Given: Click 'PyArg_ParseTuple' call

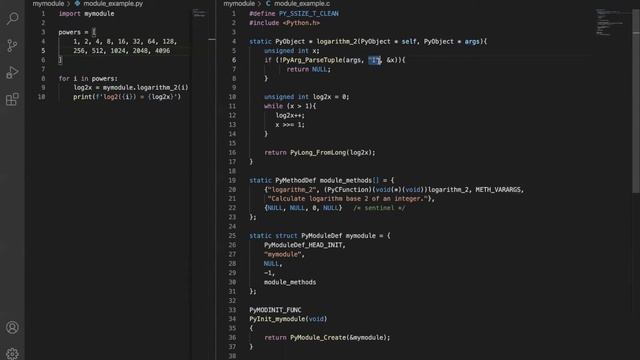Looking at the screenshot, I should [x=312, y=60].
